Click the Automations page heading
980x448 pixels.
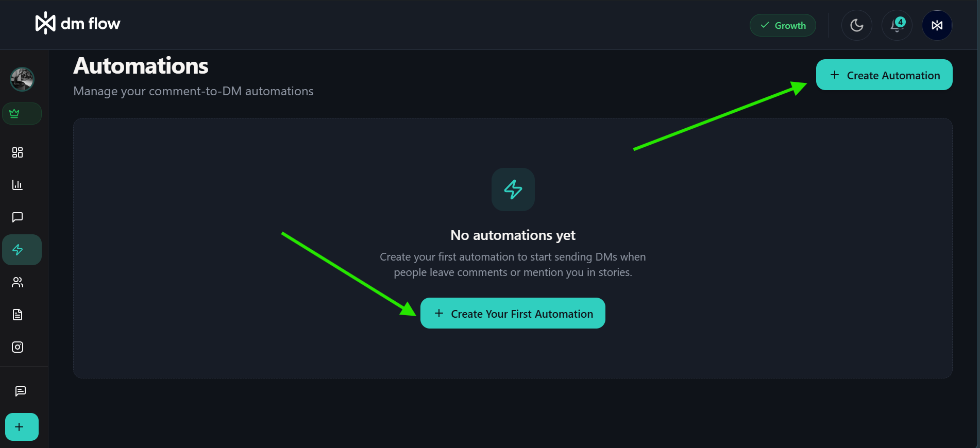(x=140, y=65)
